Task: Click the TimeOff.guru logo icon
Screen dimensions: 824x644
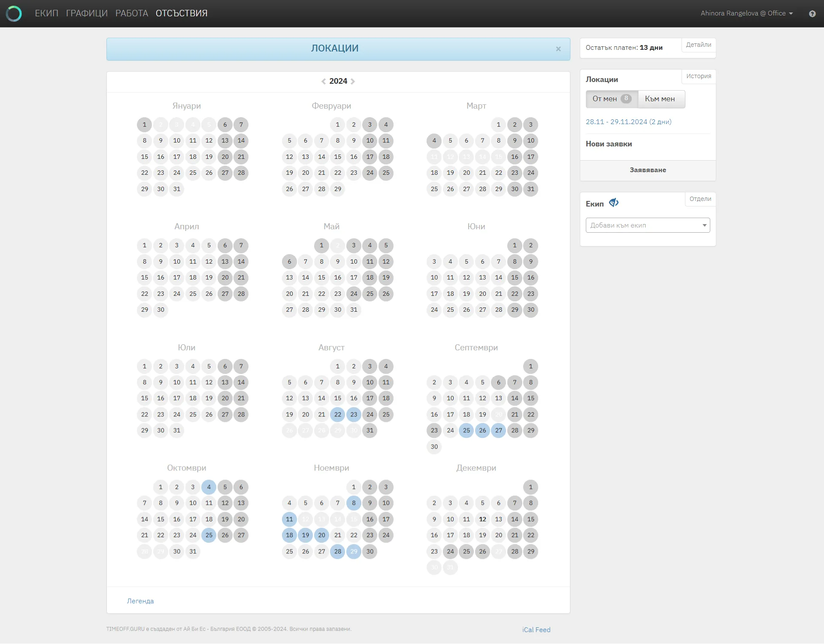Action: [14, 14]
